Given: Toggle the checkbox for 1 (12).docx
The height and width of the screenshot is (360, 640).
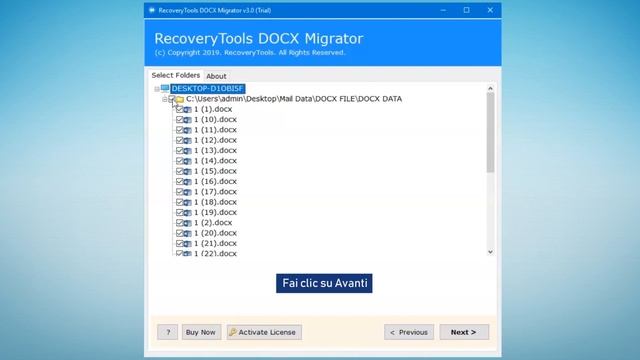Looking at the screenshot, I should (x=180, y=140).
